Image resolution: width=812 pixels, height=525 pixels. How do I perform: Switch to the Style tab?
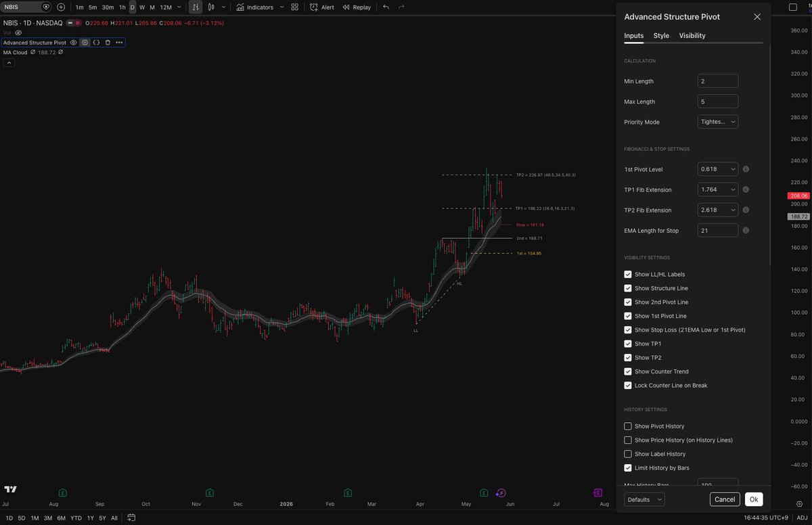pyautogui.click(x=661, y=36)
